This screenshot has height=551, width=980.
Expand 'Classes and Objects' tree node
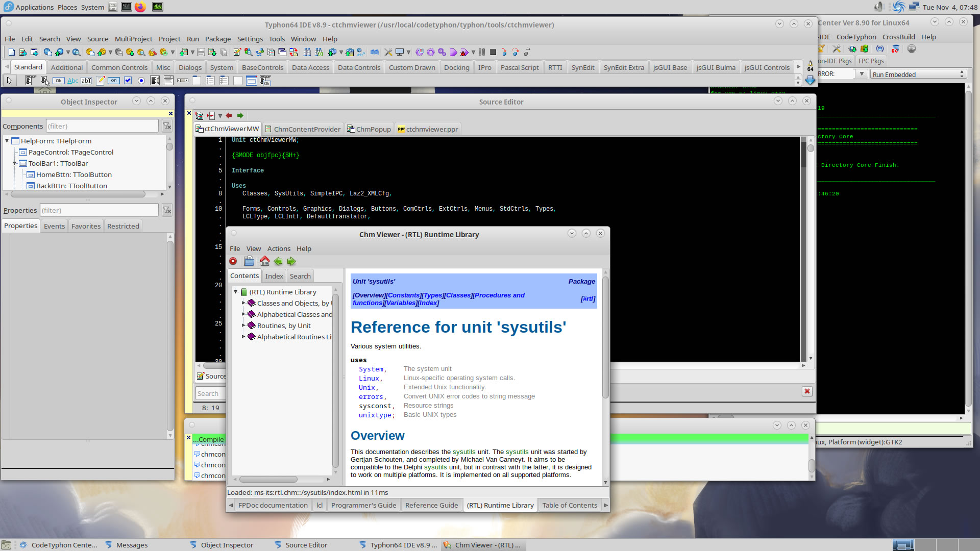click(x=243, y=303)
